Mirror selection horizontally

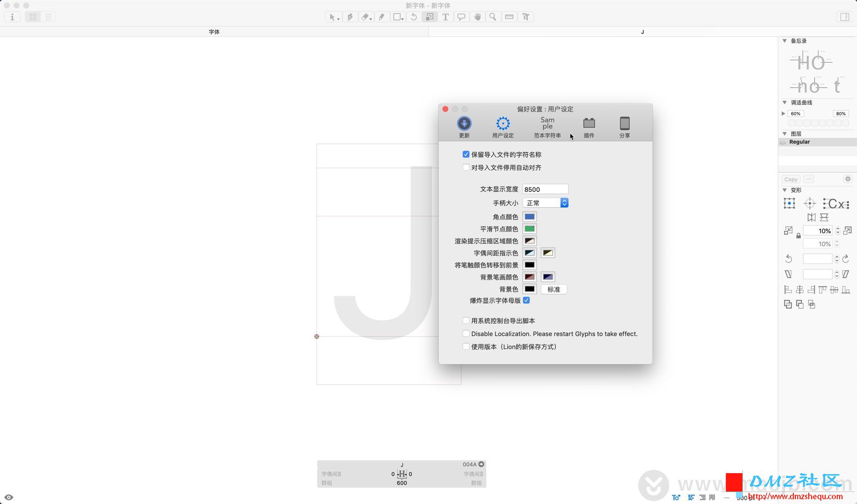[x=812, y=217]
